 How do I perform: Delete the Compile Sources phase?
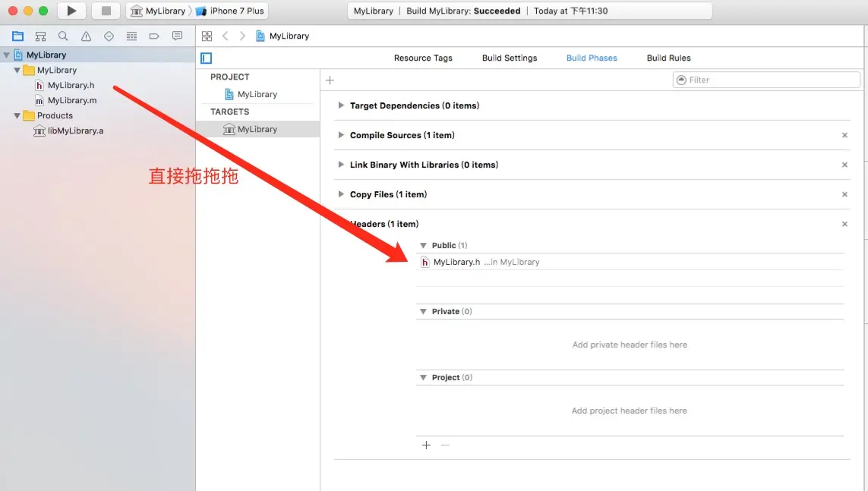pyautogui.click(x=844, y=135)
